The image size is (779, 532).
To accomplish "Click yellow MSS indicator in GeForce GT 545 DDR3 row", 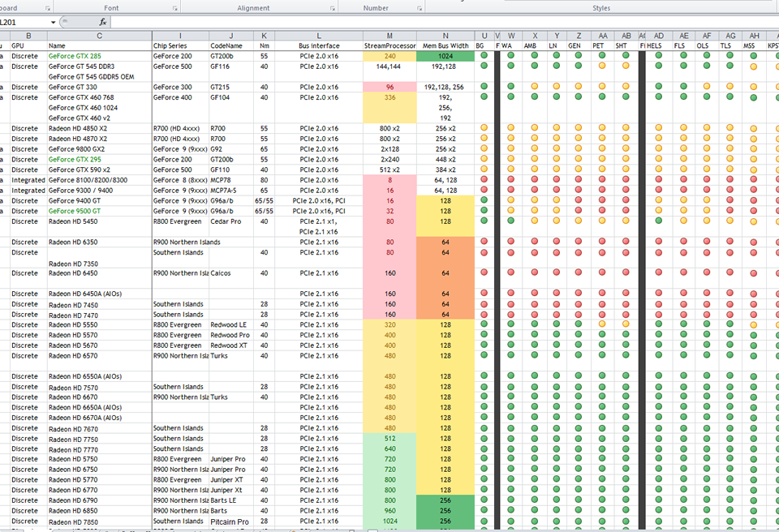I will tap(754, 66).
